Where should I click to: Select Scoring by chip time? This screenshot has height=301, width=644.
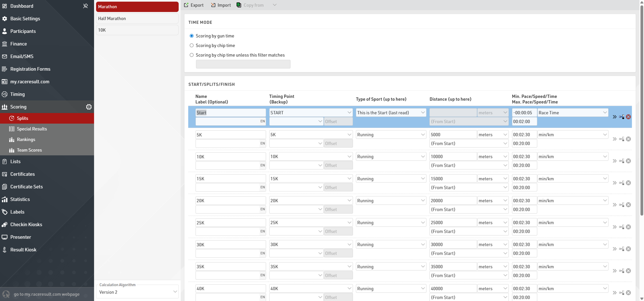pos(192,45)
